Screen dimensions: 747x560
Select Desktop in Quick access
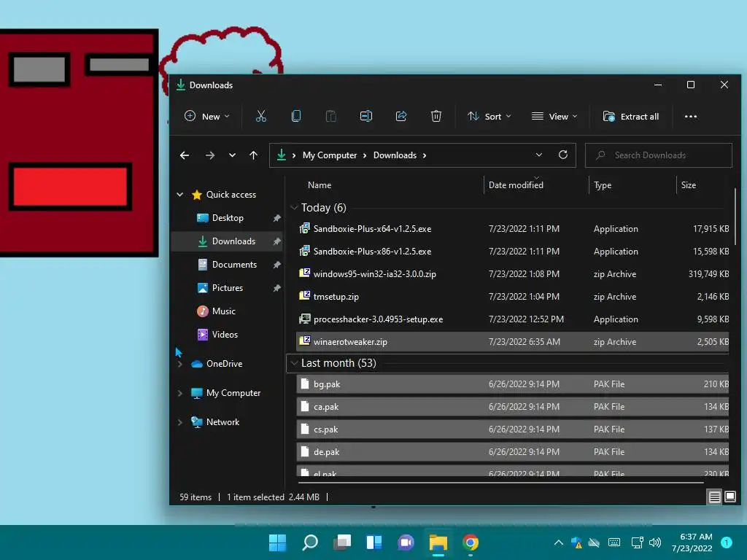tap(228, 218)
